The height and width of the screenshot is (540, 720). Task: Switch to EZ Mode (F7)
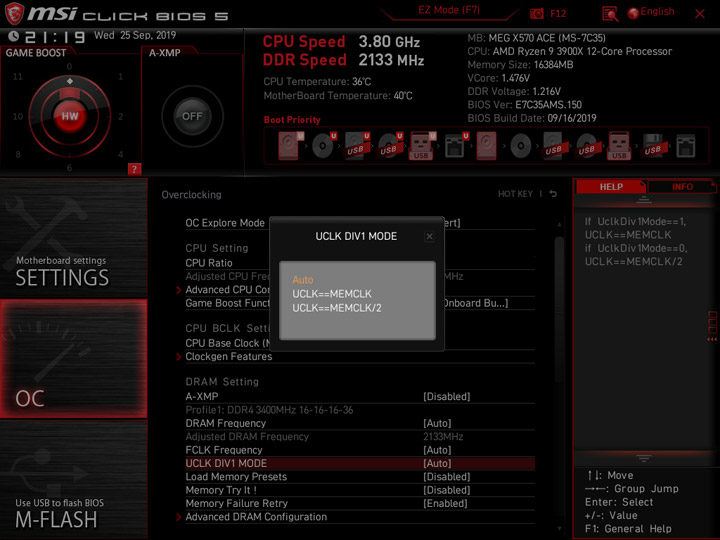(449, 10)
